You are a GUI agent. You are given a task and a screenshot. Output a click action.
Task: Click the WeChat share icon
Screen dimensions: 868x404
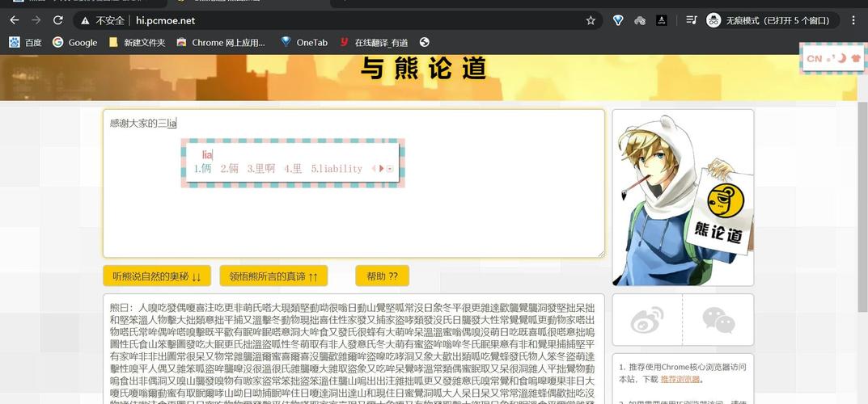point(718,320)
